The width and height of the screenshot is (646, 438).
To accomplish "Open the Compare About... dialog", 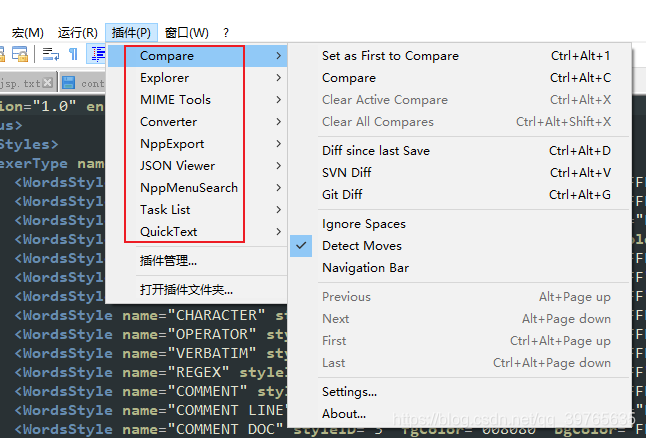I will [x=460, y=414].
